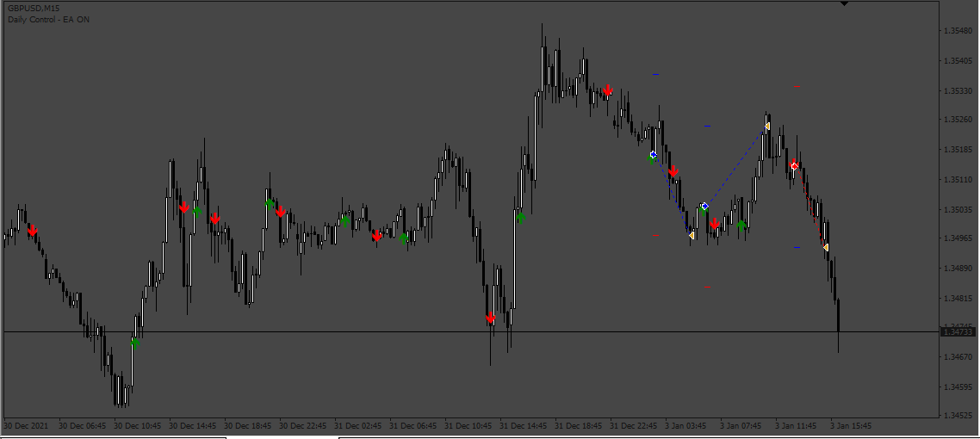980x439 pixels.
Task: Click the 3 Jan 11:45 time label
Action: click(x=796, y=426)
